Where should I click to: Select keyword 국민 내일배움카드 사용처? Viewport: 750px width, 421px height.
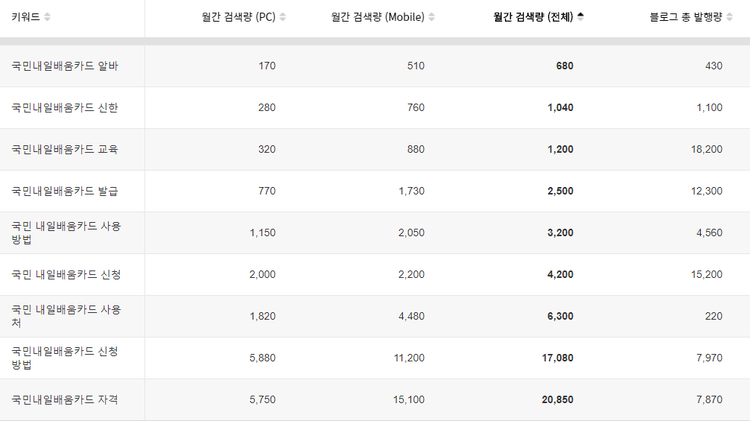pyautogui.click(x=66, y=316)
